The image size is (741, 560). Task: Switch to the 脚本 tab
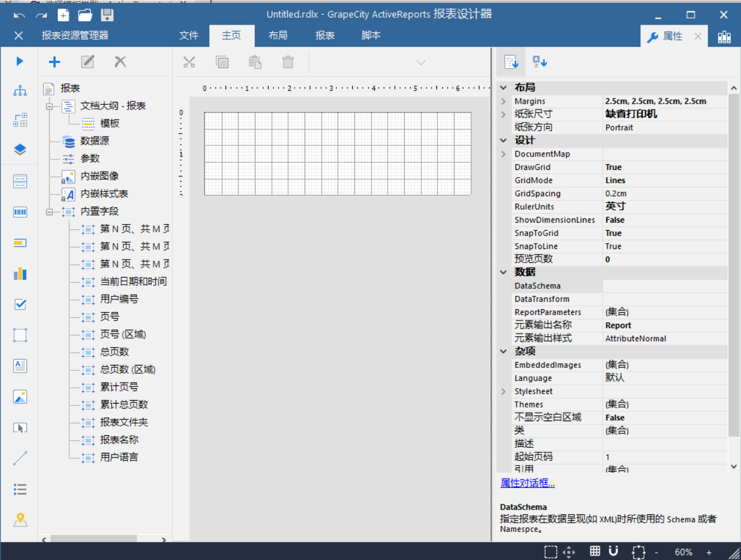(371, 35)
